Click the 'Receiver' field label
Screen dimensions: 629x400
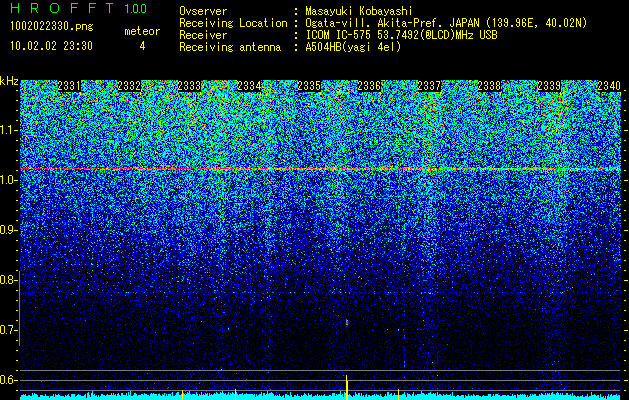pyautogui.click(x=203, y=35)
